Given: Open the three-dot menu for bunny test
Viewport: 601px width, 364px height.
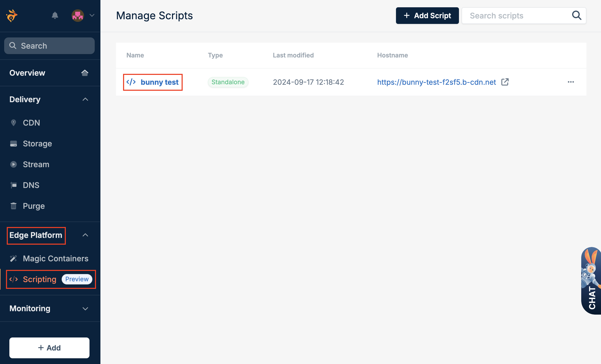Looking at the screenshot, I should click(571, 82).
